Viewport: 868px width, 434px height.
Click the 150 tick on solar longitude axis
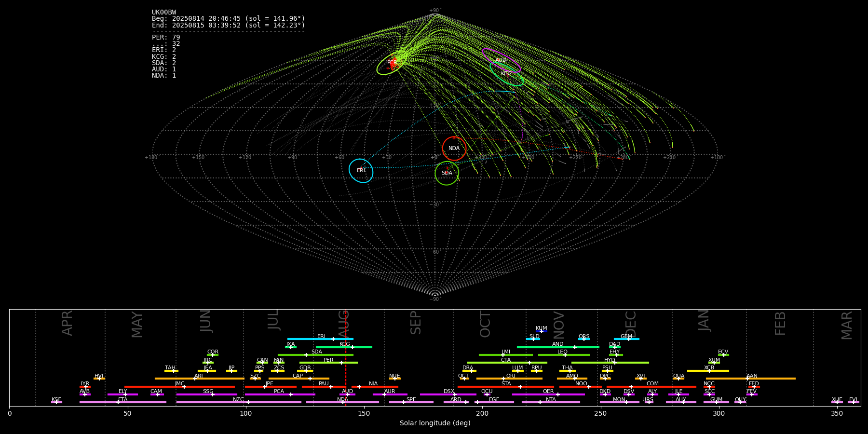click(364, 413)
